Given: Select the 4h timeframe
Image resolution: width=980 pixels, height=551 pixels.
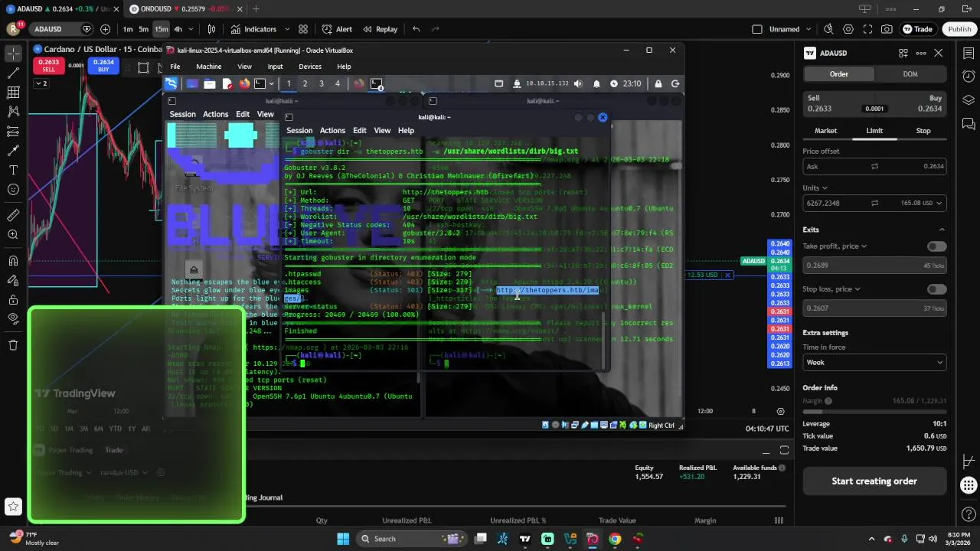Looking at the screenshot, I should point(178,29).
